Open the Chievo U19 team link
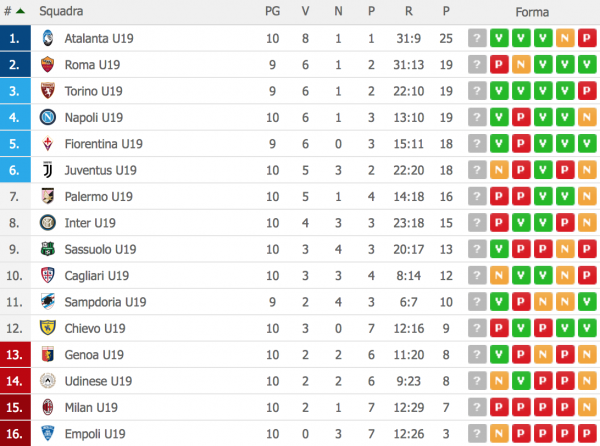The image size is (600, 446). [x=96, y=328]
